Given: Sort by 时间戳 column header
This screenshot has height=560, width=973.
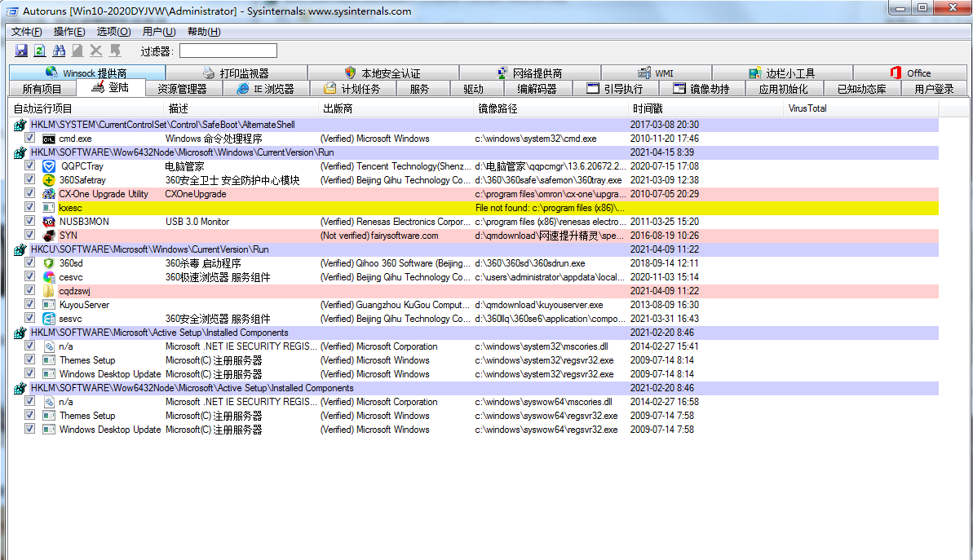Looking at the screenshot, I should point(706,108).
